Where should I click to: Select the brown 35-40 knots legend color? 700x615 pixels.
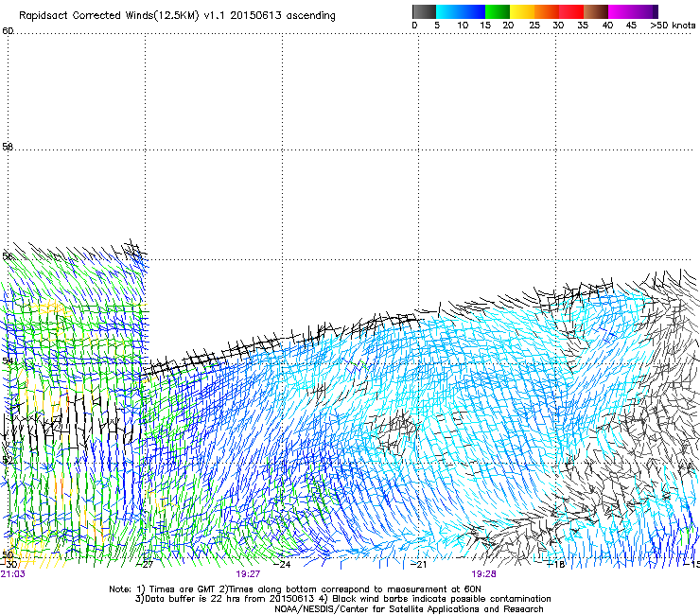(596, 11)
